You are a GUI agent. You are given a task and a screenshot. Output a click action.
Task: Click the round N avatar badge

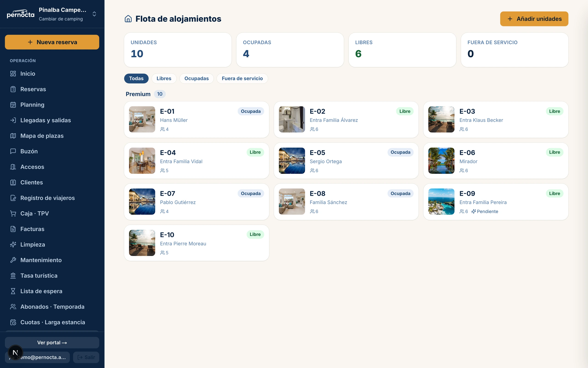tap(16, 352)
